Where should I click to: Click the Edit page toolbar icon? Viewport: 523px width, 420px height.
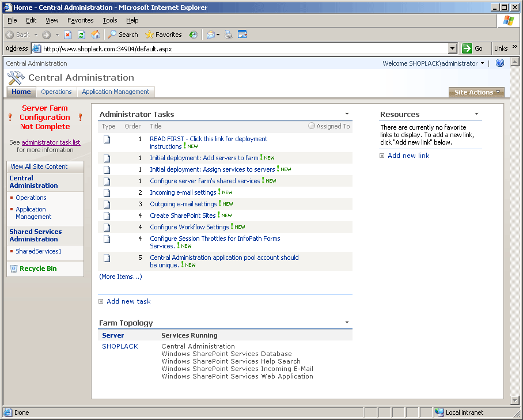pos(242,35)
